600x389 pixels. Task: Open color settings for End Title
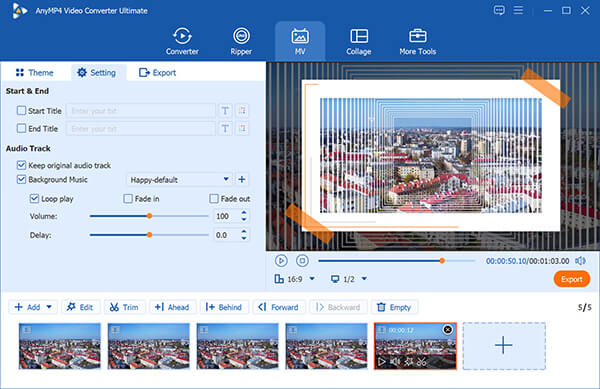(242, 129)
